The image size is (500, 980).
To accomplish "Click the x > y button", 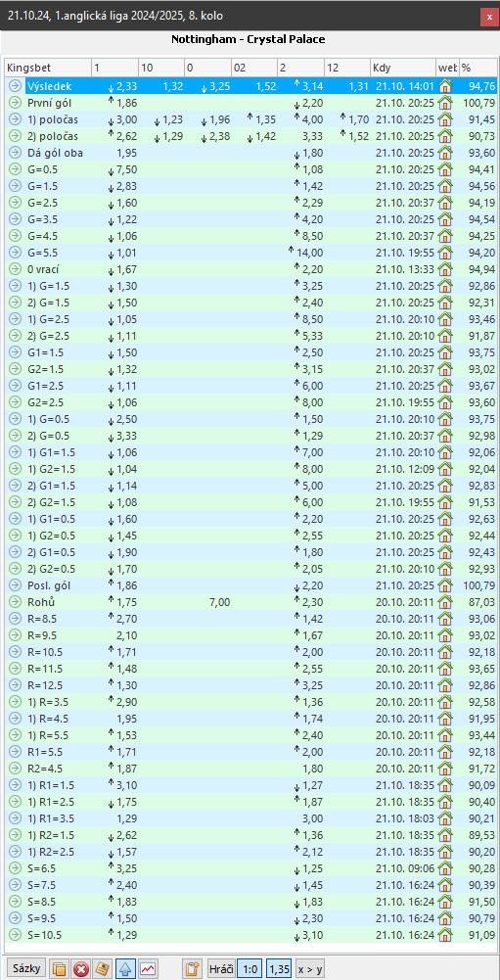I will (309, 969).
